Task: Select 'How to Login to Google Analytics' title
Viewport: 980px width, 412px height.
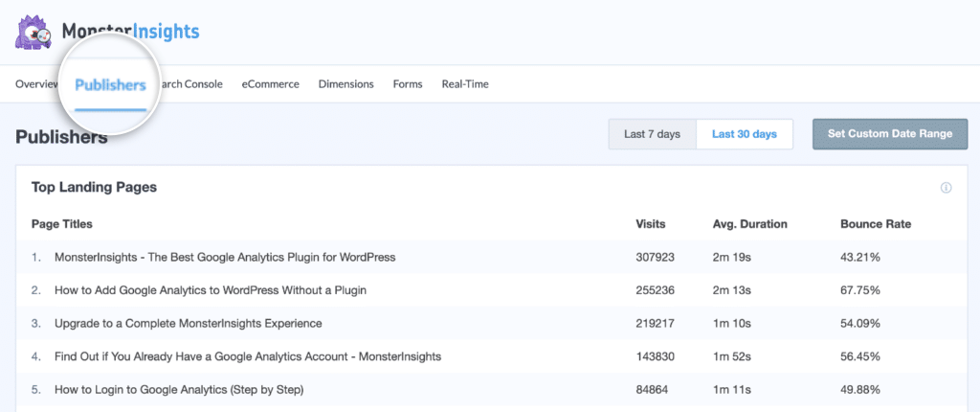Action: (x=179, y=389)
